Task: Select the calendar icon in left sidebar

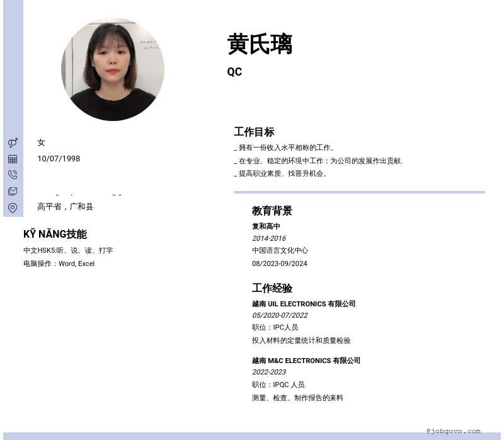Action: click(13, 159)
